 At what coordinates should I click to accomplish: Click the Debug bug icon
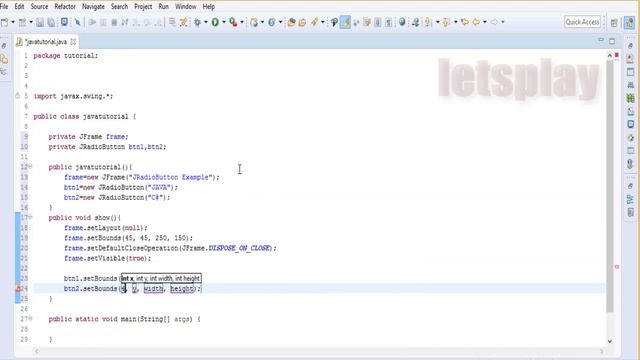click(197, 22)
